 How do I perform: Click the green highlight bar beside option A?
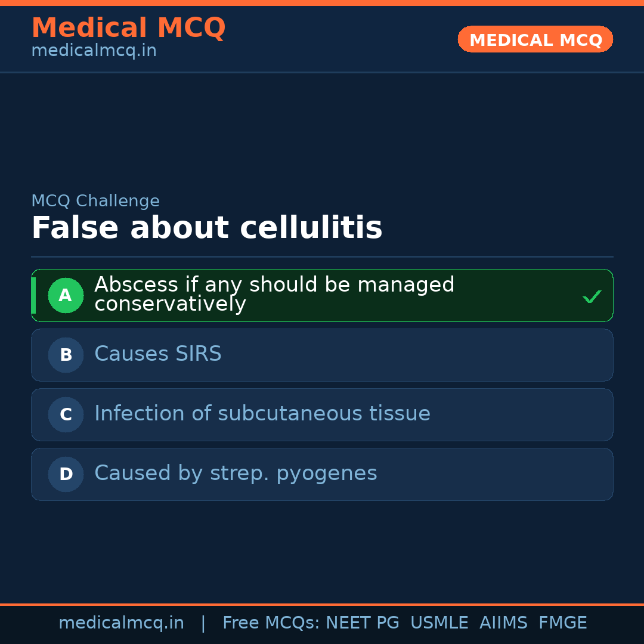click(33, 295)
